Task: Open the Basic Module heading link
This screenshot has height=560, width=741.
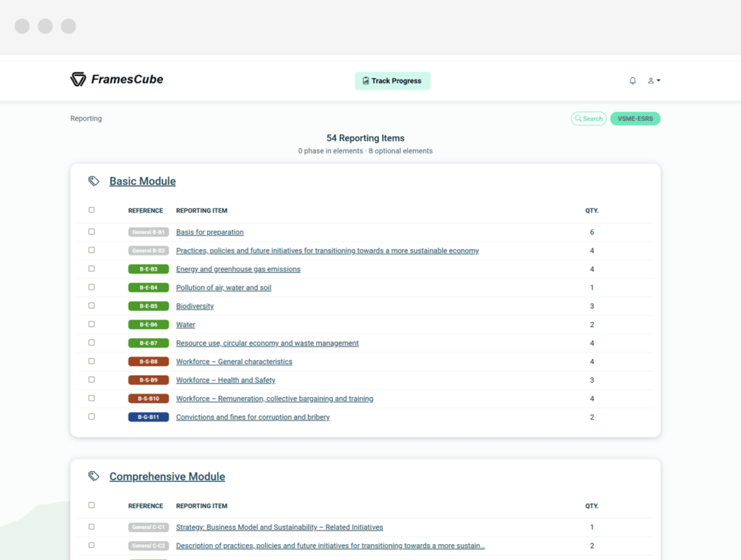Action: (143, 181)
